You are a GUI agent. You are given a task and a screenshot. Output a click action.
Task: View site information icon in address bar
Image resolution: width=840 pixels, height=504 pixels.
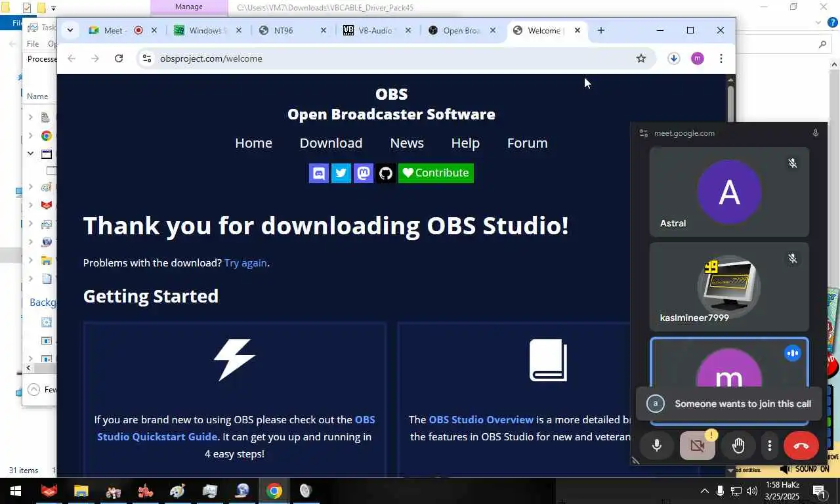pos(147,58)
